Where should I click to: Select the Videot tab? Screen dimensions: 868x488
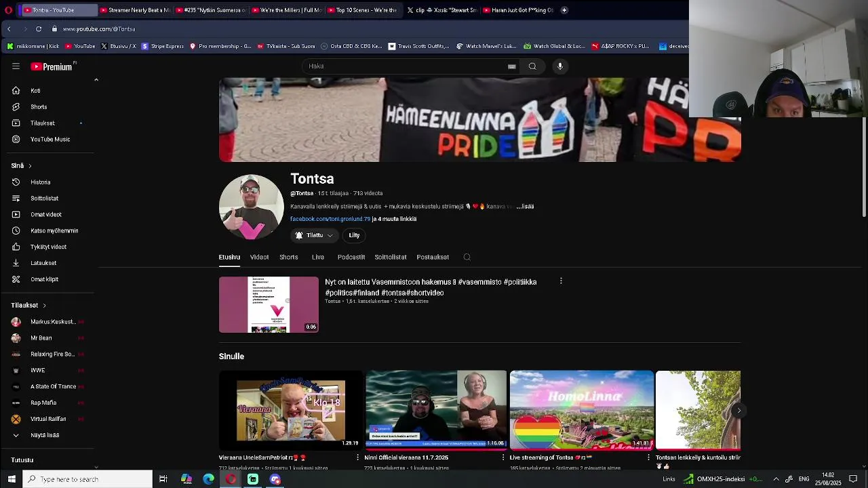point(259,258)
